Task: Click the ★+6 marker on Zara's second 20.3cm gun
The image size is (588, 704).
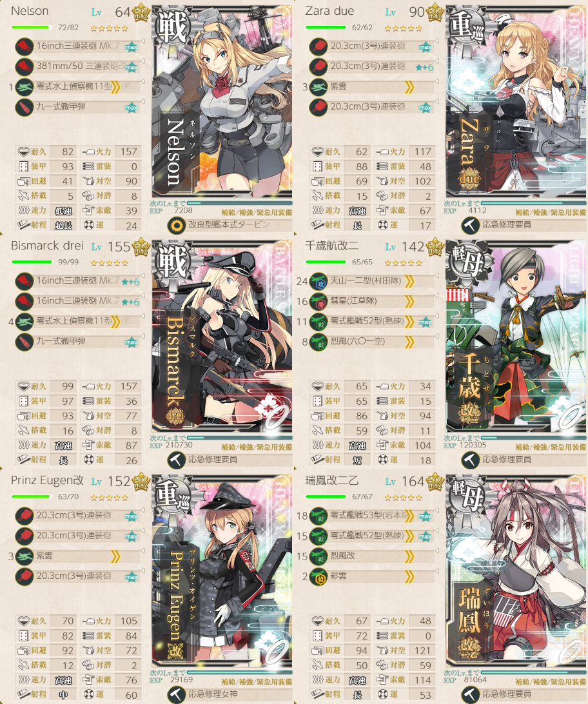Action: point(424,67)
